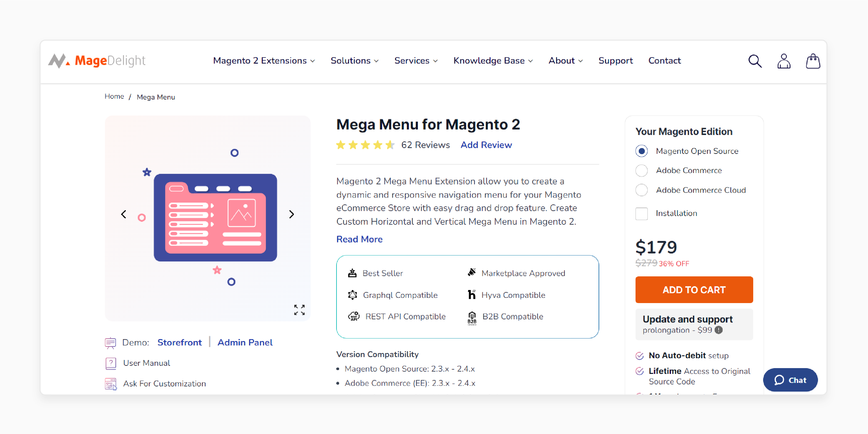Click the chat bubble icon
Image resolution: width=868 pixels, height=434 pixels.
click(x=779, y=380)
